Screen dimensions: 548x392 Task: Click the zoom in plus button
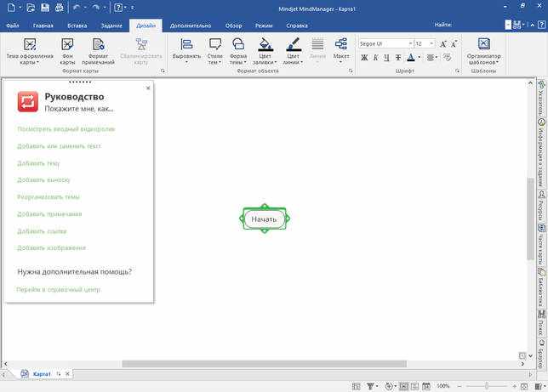point(515,386)
